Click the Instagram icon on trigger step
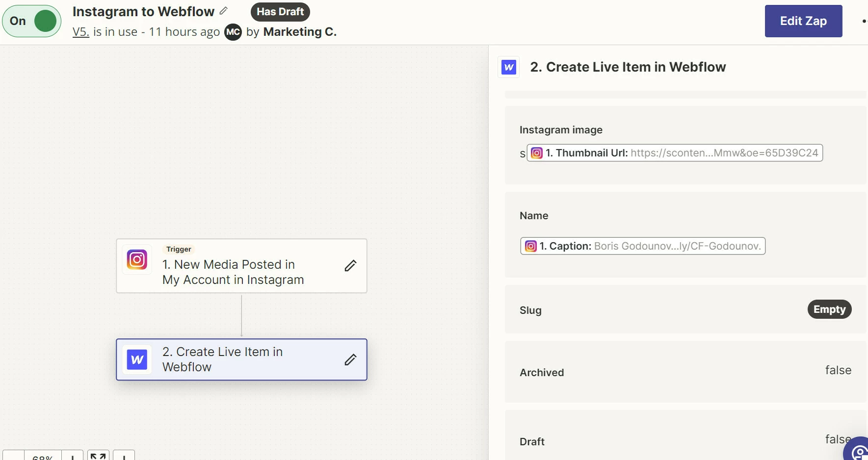The height and width of the screenshot is (460, 868). pyautogui.click(x=137, y=259)
